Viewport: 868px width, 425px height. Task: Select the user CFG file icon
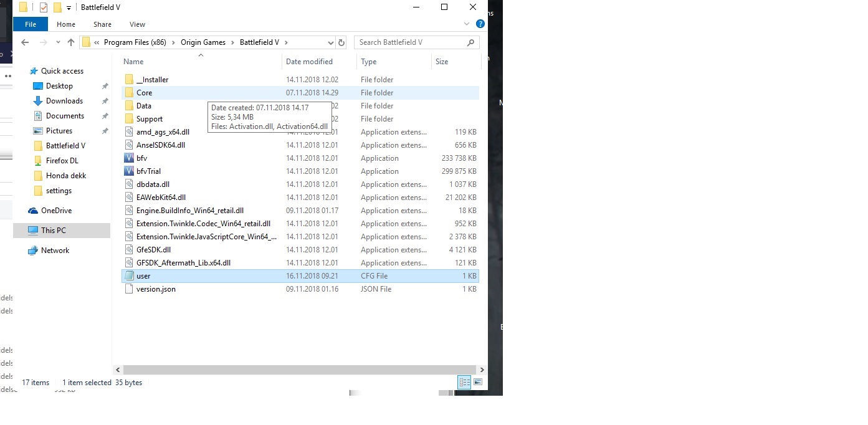129,276
